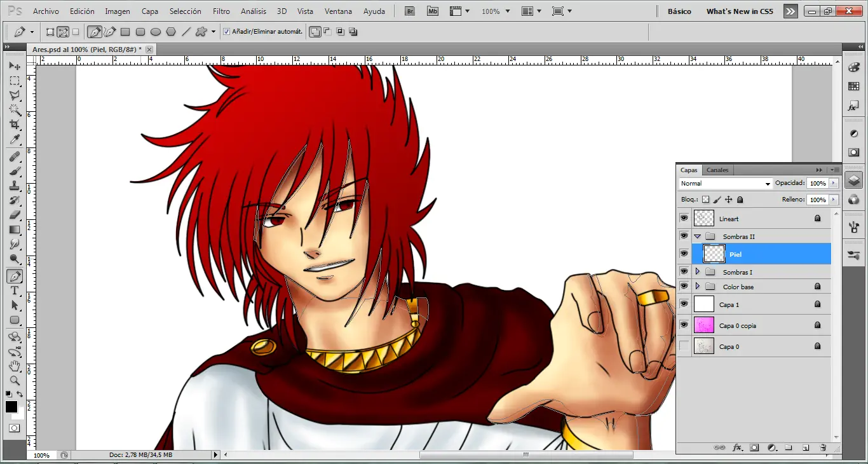Open the layers panel options menu
This screenshot has height=464, width=868.
(835, 170)
